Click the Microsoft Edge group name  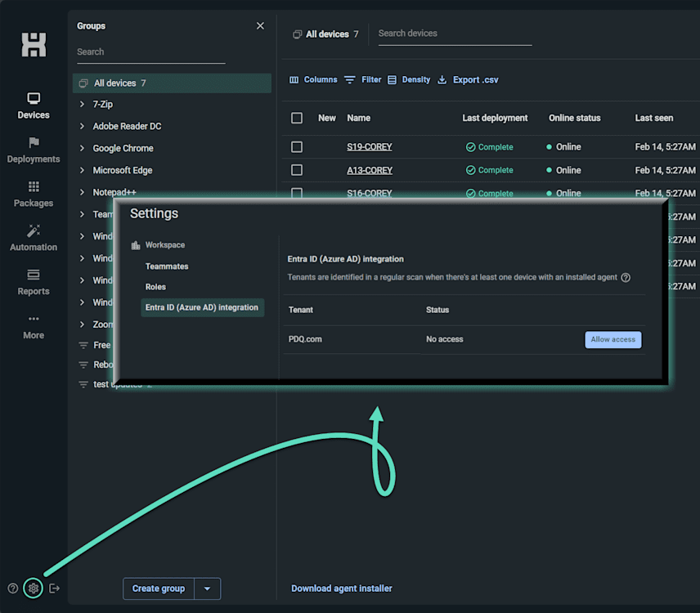click(123, 171)
